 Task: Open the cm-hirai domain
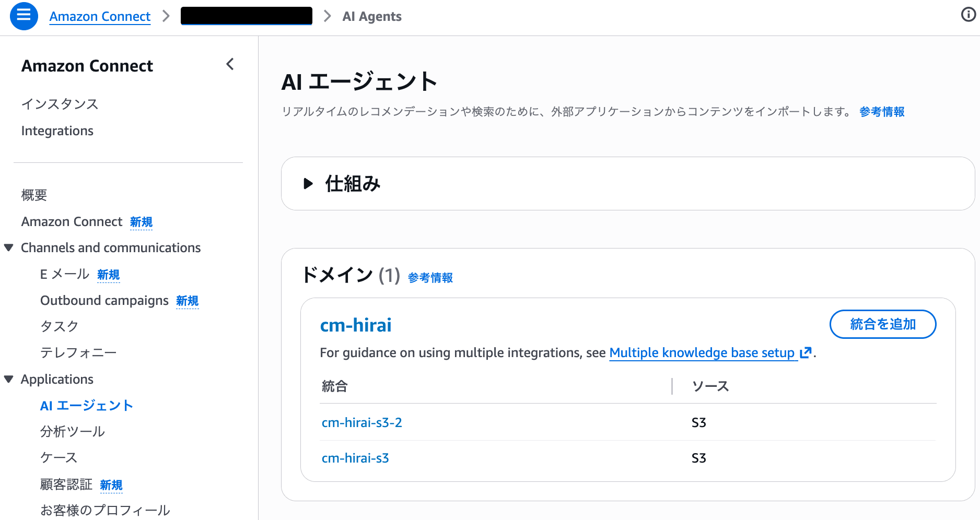click(x=356, y=325)
